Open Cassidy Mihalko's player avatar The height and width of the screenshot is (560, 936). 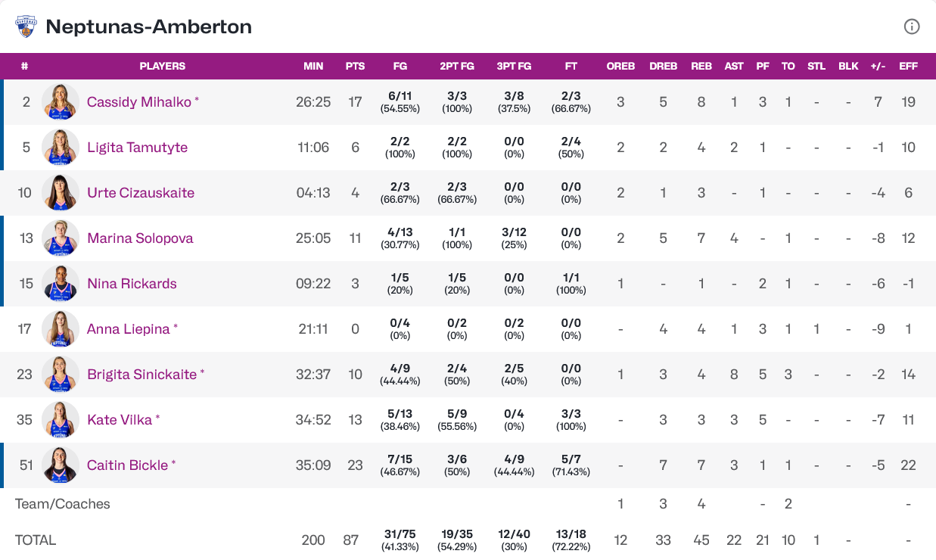(61, 101)
